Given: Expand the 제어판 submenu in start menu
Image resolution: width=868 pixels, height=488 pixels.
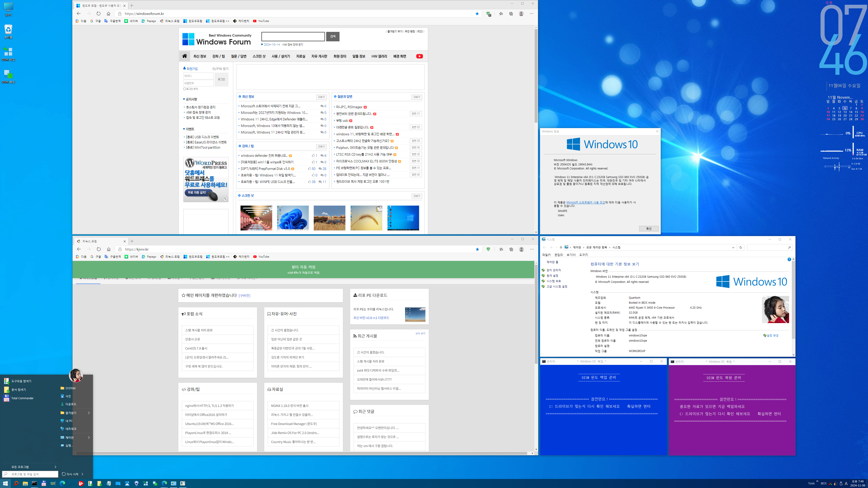Looking at the screenshot, I should tap(89, 437).
